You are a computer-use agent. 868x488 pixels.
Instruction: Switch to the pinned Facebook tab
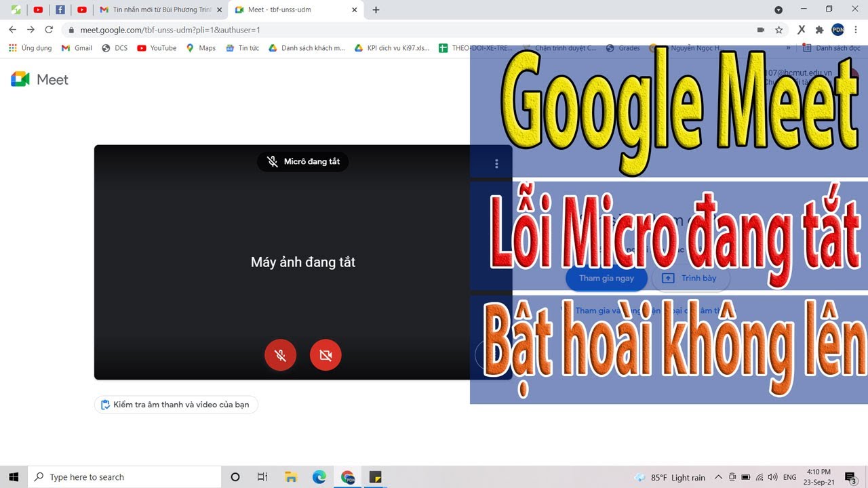[60, 9]
